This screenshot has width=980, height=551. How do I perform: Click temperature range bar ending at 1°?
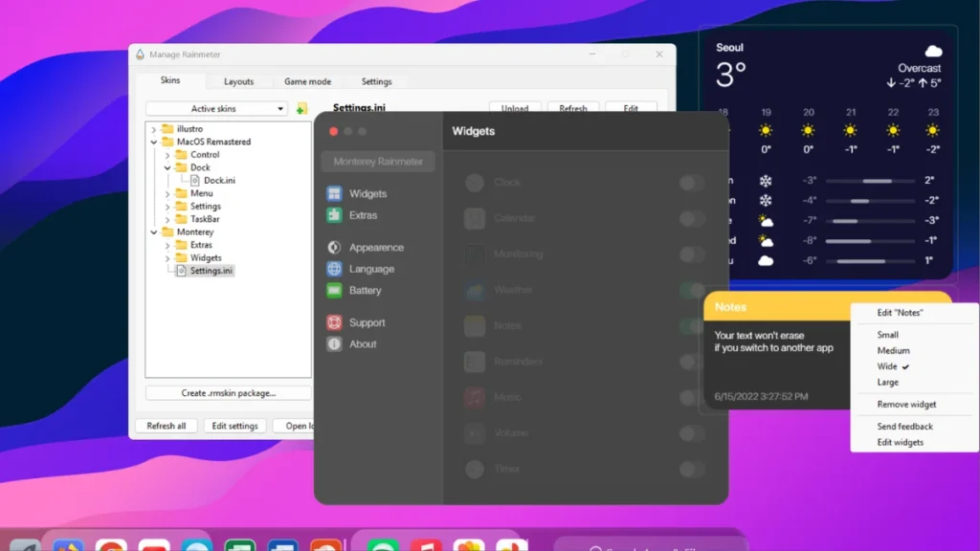(x=870, y=261)
